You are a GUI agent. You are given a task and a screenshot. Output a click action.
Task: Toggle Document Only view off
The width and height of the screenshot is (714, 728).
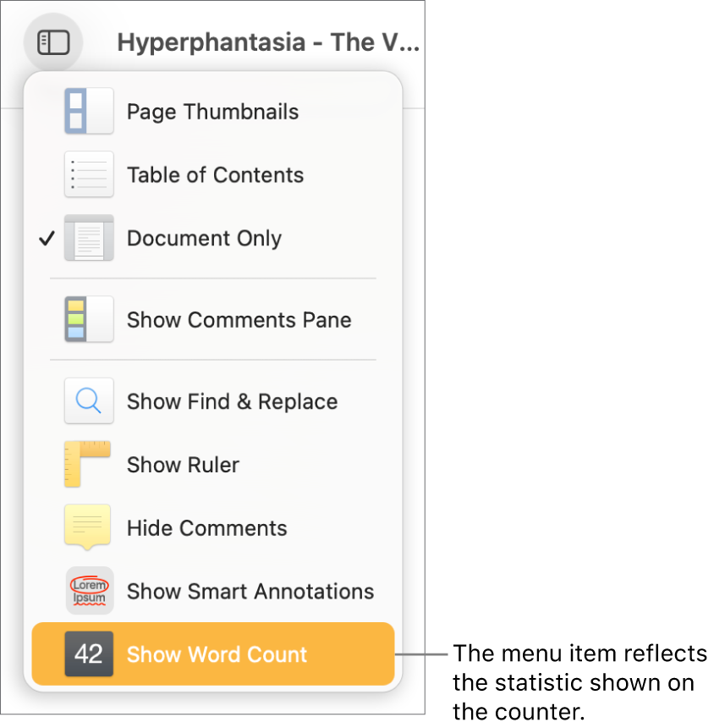point(203,238)
